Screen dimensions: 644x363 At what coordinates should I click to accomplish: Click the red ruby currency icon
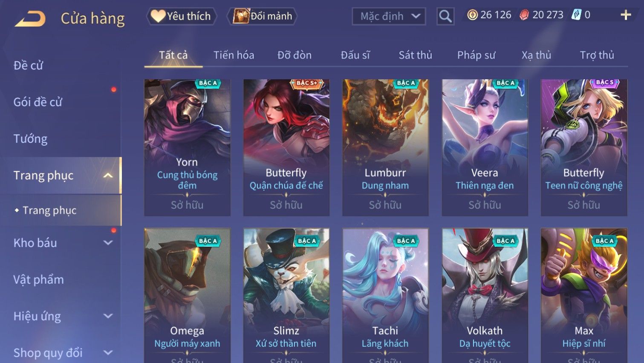(524, 15)
